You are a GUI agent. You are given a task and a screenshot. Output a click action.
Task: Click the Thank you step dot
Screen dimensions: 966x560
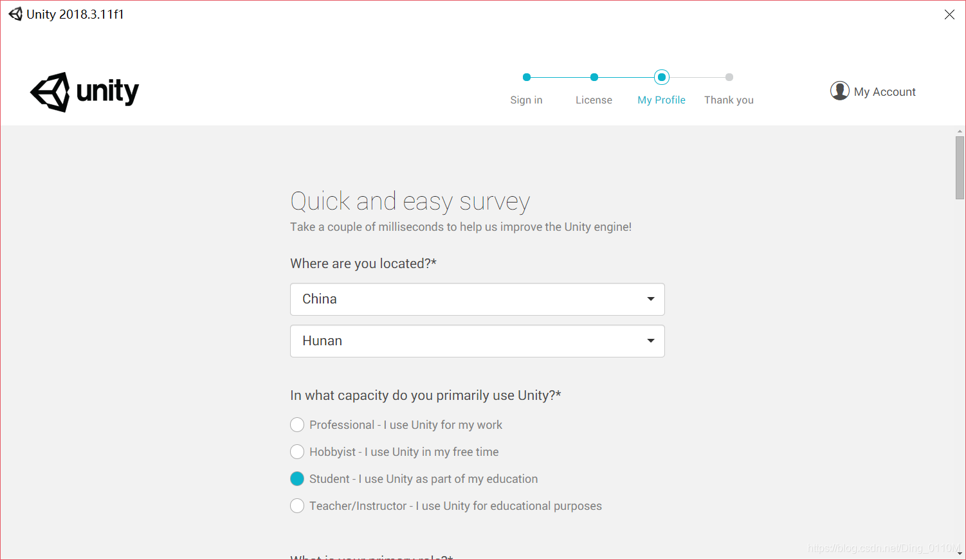click(729, 77)
